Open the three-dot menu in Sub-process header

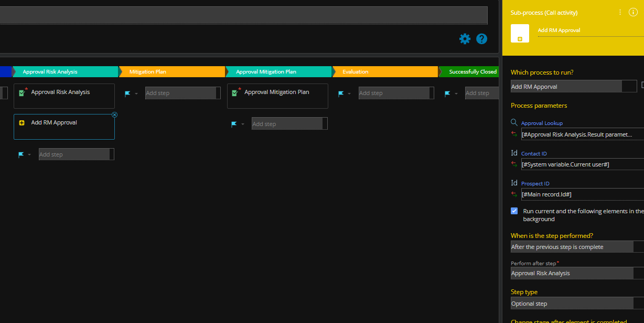click(x=620, y=12)
